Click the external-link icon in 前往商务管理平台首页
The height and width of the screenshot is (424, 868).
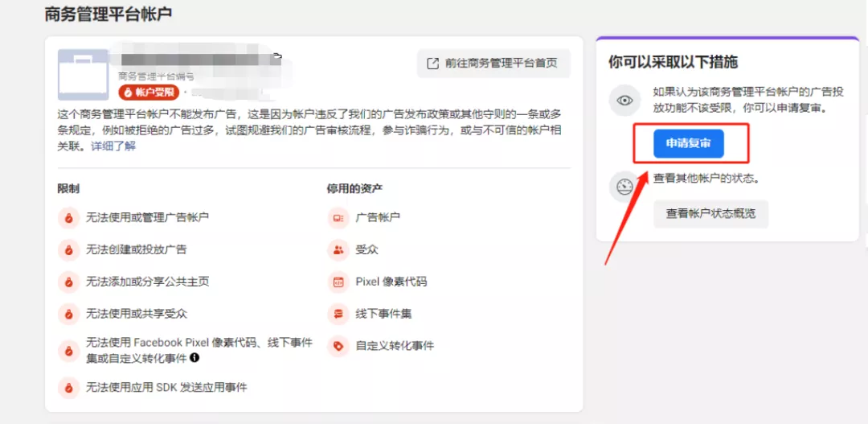click(433, 64)
